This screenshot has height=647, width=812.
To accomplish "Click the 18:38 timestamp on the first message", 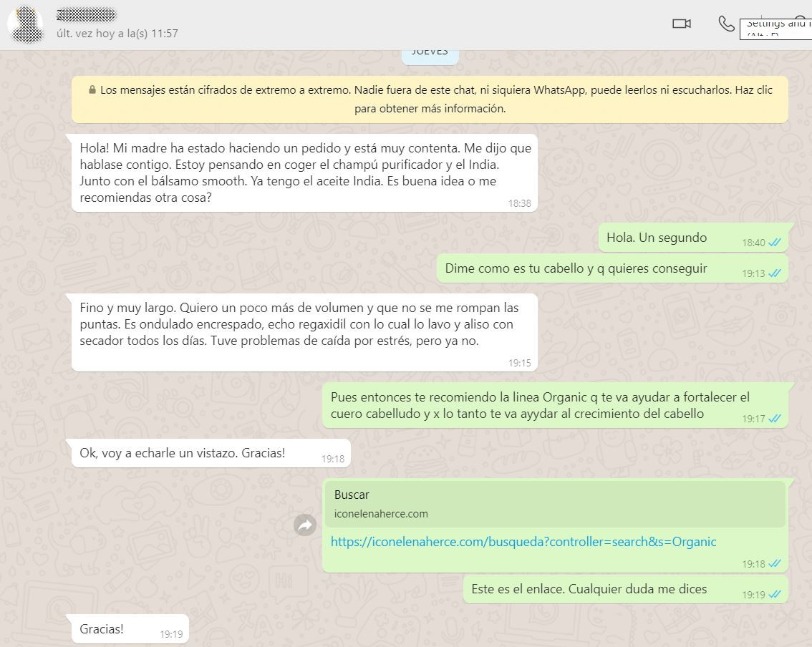I will point(519,203).
